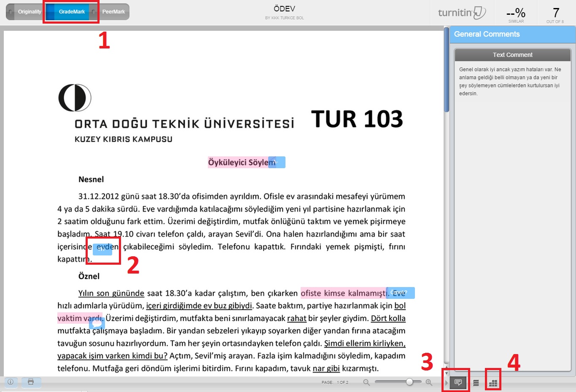Screen dimensions: 576x392
Task: Zoom out using the magnifier minus icon
Action: click(366, 382)
